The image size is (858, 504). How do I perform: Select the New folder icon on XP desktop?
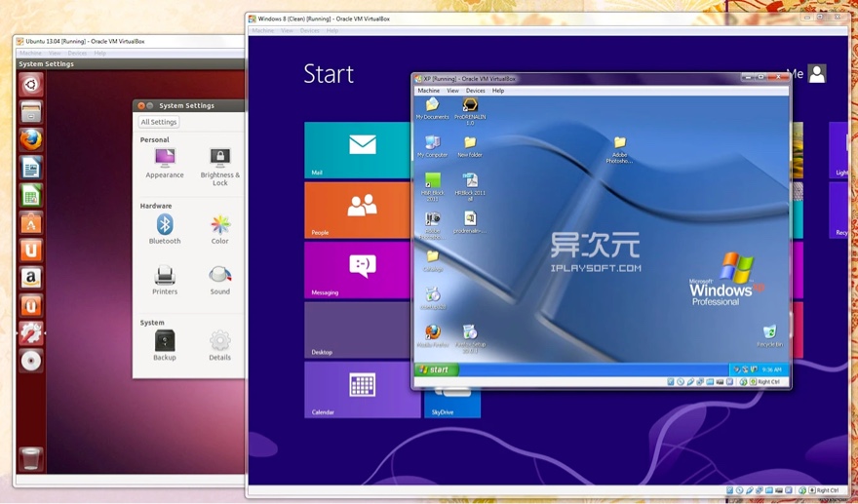click(x=470, y=146)
